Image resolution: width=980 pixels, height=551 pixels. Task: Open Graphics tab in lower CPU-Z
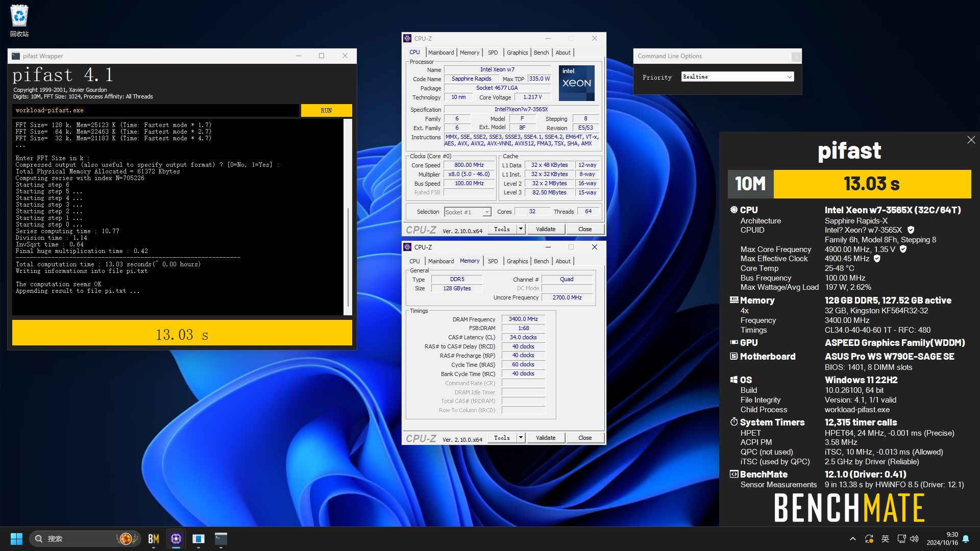(517, 261)
